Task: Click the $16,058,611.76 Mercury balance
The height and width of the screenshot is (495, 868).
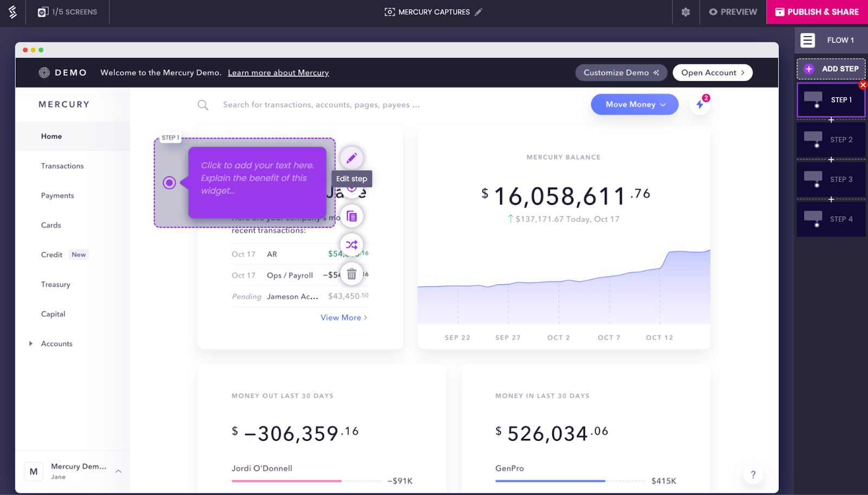Action: point(566,196)
